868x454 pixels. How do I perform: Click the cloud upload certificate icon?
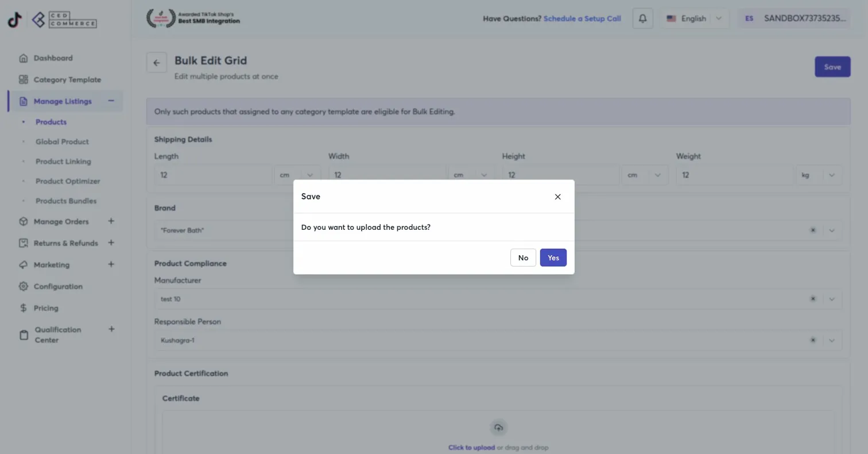pos(498,428)
